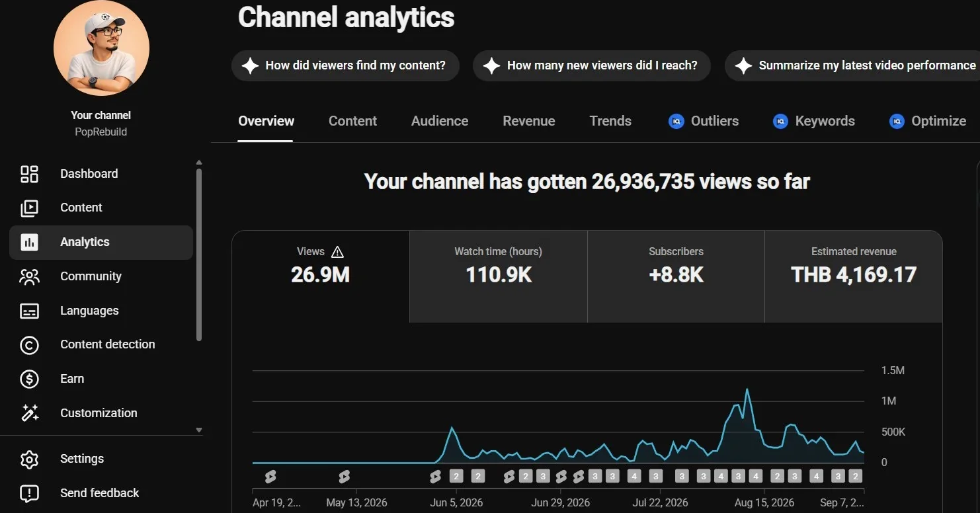Click the 'PopRebuild' channel name
The image size is (980, 513).
101,132
